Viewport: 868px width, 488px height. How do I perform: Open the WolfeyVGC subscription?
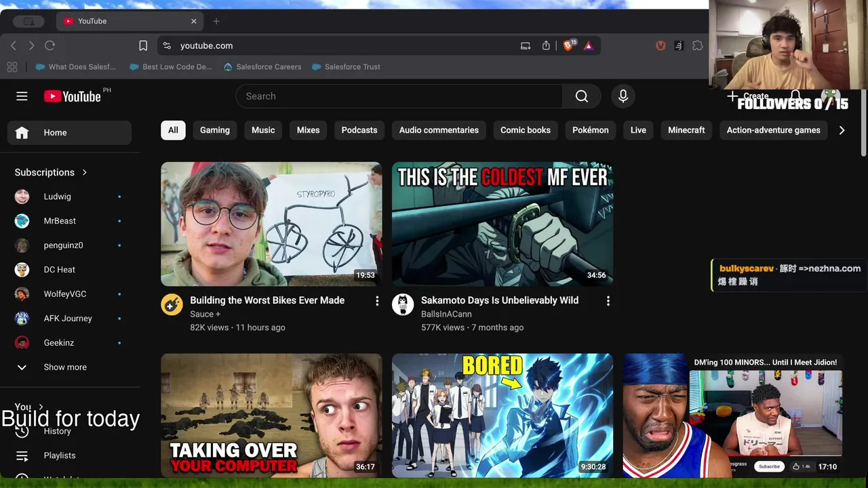[69, 294]
